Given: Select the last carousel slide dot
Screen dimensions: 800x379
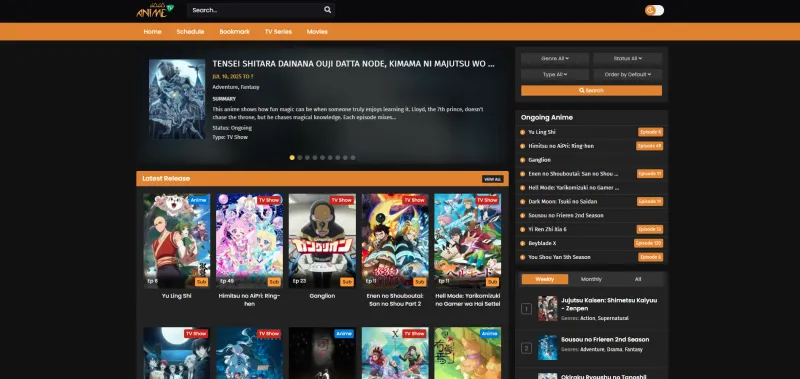Looking at the screenshot, I should point(353,158).
